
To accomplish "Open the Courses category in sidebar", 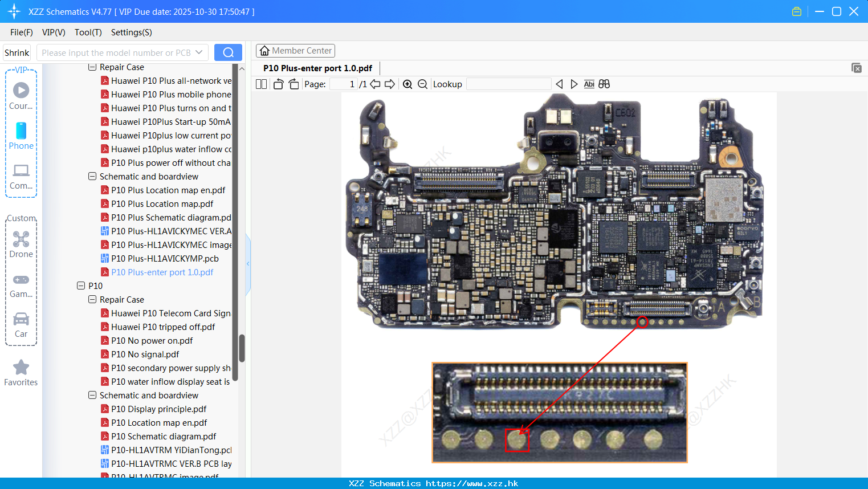I will [21, 96].
